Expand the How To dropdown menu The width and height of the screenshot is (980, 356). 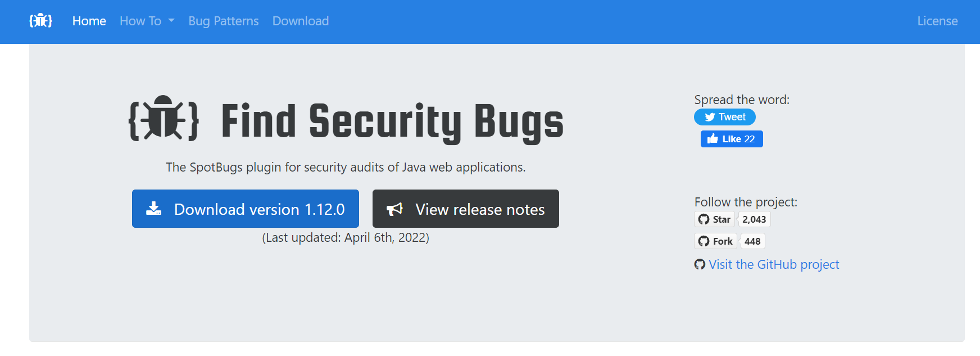(140, 21)
